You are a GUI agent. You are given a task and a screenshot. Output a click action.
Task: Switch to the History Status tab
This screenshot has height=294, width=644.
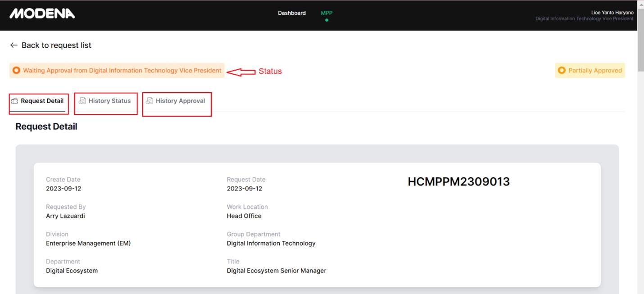109,101
